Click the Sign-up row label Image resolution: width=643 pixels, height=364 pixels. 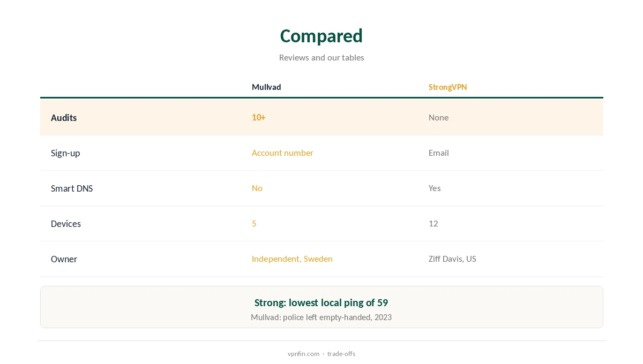tap(65, 153)
